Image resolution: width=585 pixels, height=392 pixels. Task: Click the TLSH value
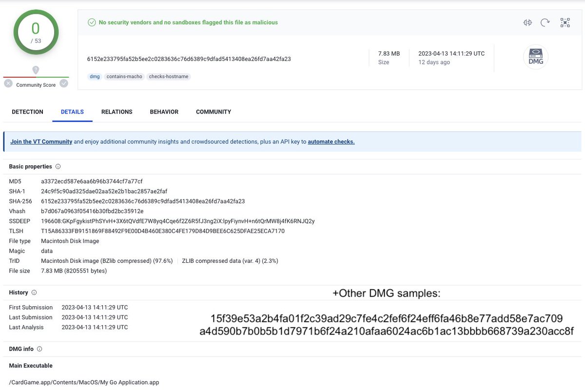[163, 231]
